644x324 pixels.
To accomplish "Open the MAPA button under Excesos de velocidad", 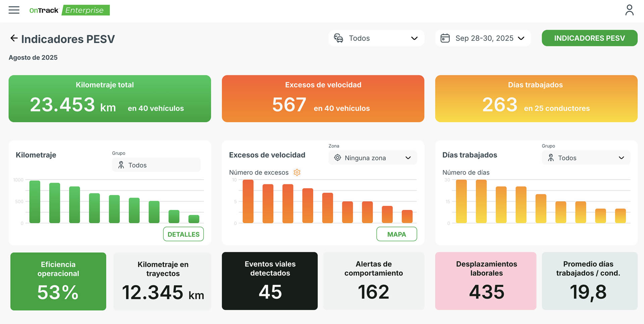I will 396,234.
